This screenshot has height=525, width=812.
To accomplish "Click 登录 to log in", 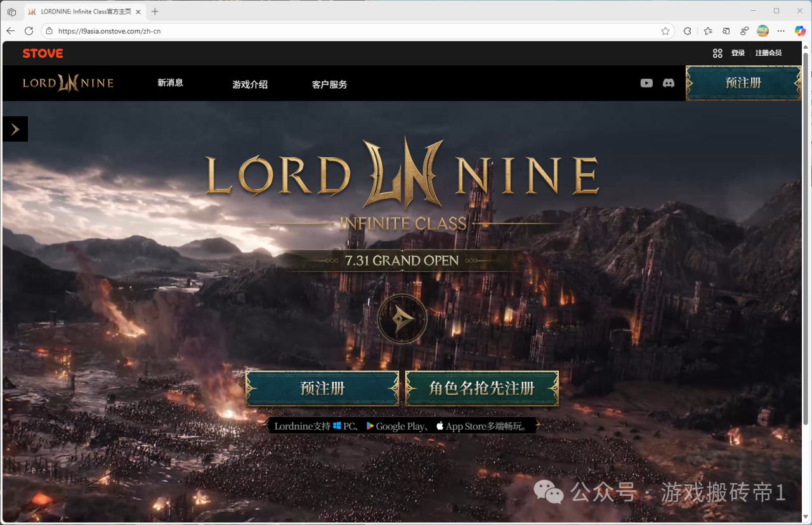I will (x=738, y=53).
